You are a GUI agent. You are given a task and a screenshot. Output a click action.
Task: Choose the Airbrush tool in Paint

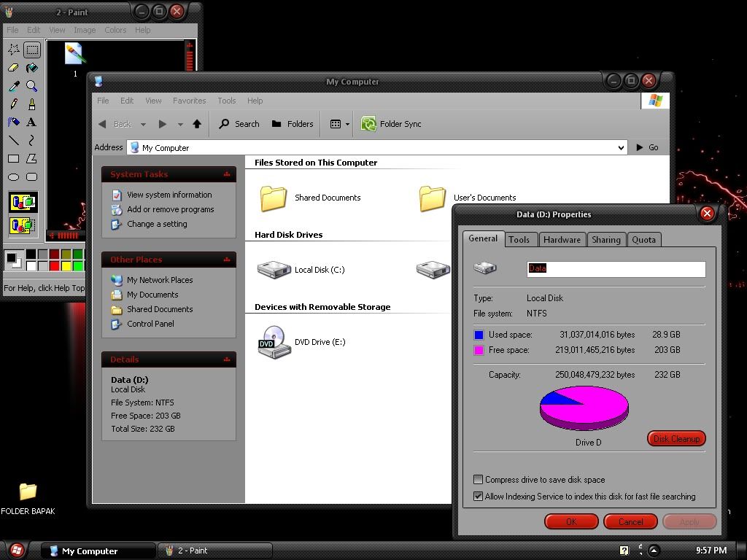(x=13, y=122)
